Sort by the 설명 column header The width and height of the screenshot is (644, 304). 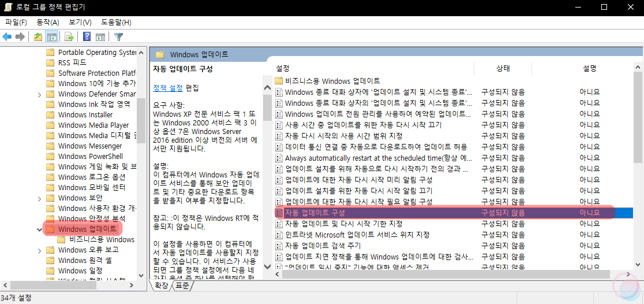click(x=589, y=68)
